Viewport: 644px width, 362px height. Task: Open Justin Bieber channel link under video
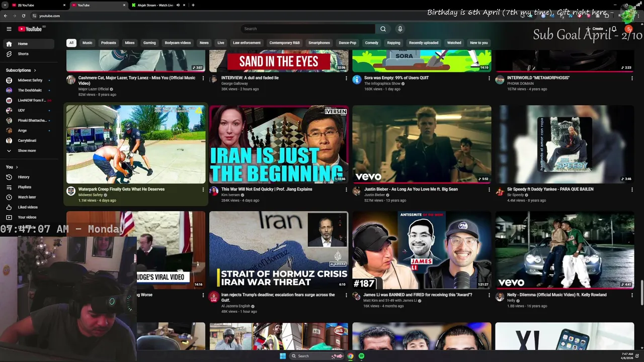pos(374,195)
